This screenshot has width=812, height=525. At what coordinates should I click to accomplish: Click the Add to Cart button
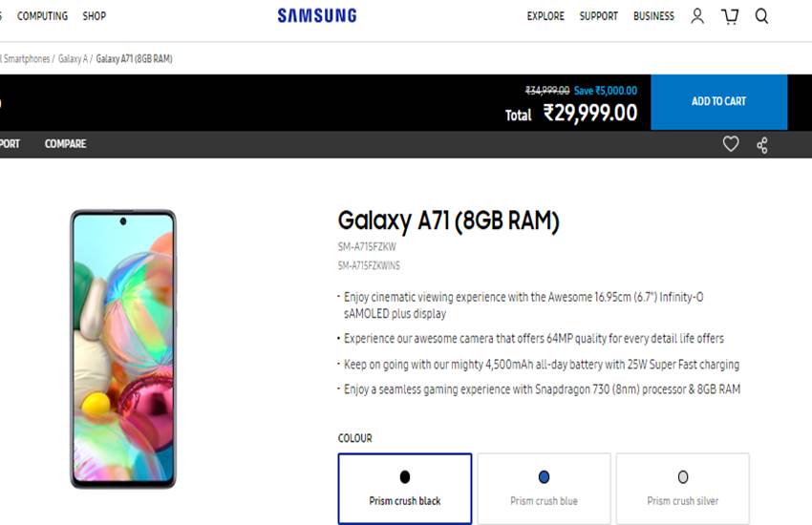(718, 101)
